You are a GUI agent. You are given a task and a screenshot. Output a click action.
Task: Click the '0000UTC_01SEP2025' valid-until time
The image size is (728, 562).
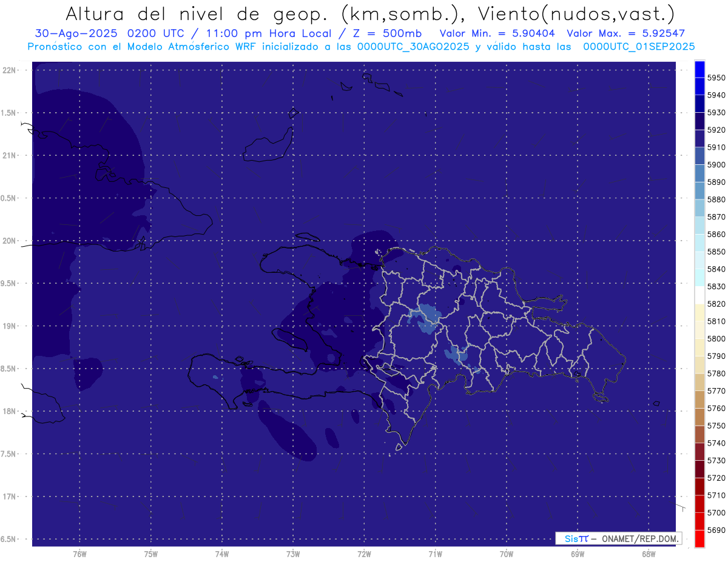click(x=639, y=46)
